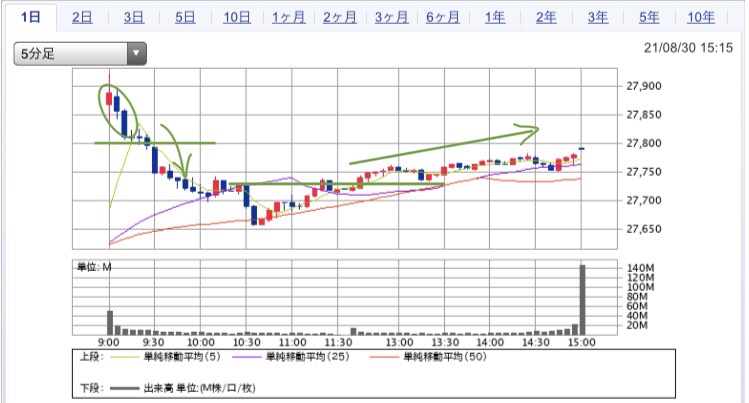
Task: Click the 140M volume axis label
Action: tap(640, 268)
